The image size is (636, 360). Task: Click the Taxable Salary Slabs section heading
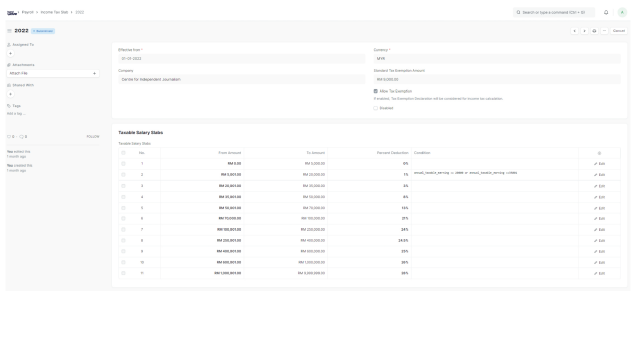(140, 133)
